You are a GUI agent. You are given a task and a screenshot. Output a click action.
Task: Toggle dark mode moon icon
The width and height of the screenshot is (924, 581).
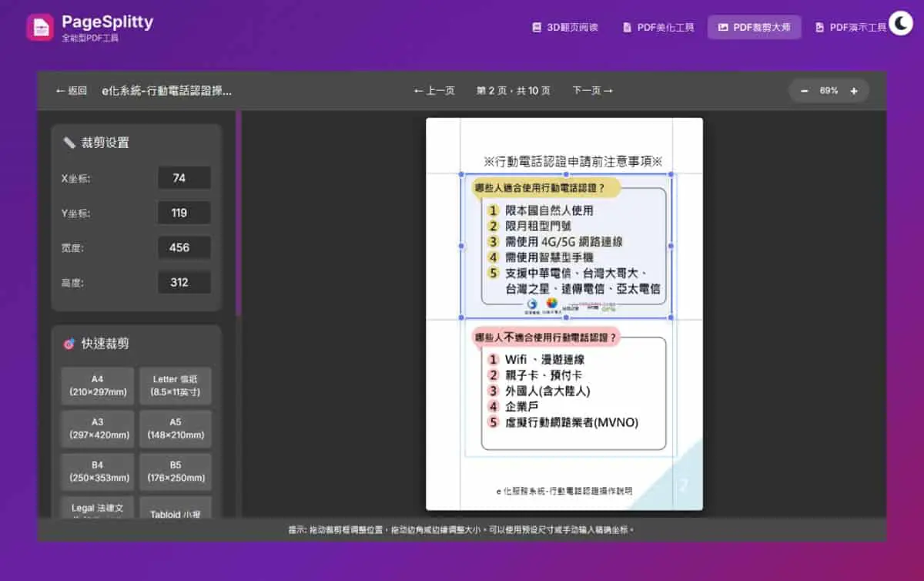coord(900,24)
